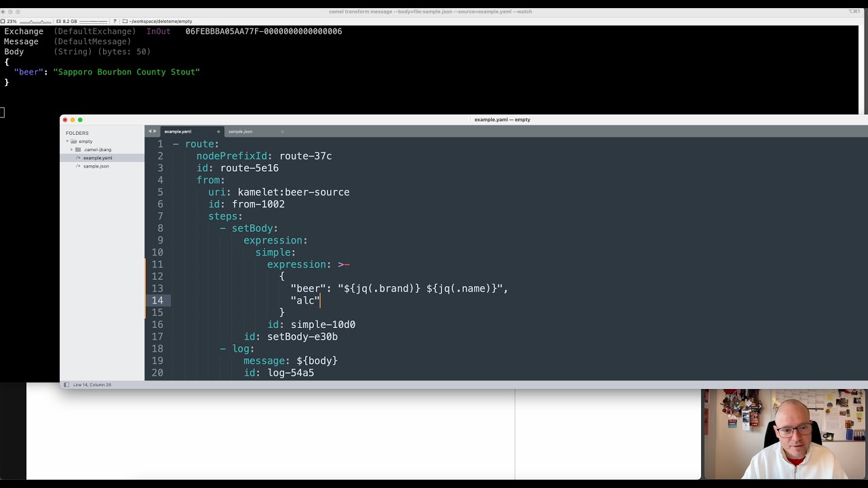Click the folder icon before workspace path
Viewport: 868px width, 488px height.
click(x=125, y=21)
